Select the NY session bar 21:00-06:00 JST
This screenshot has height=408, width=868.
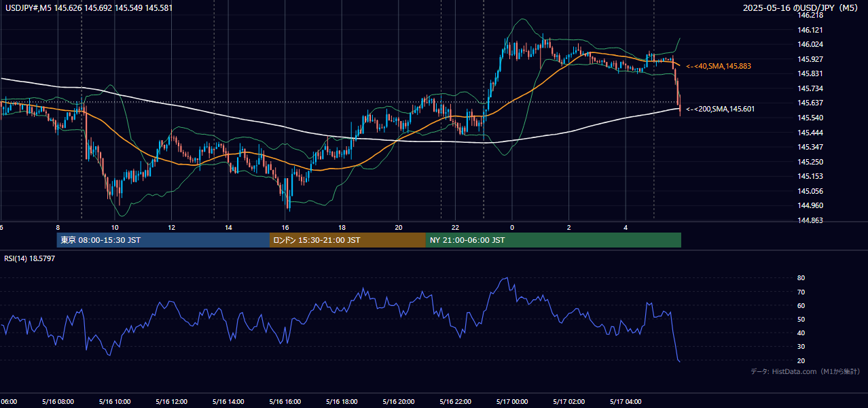point(554,240)
